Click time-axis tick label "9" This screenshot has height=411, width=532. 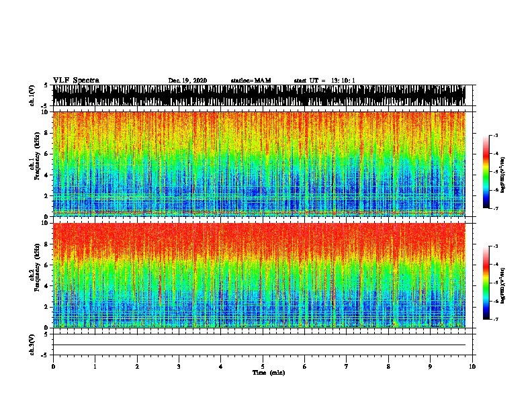pos(430,367)
